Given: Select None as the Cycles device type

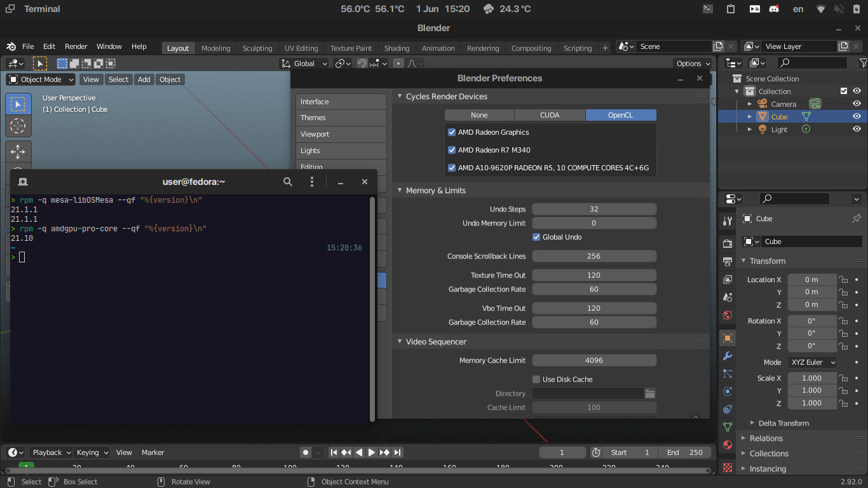Looking at the screenshot, I should point(479,115).
